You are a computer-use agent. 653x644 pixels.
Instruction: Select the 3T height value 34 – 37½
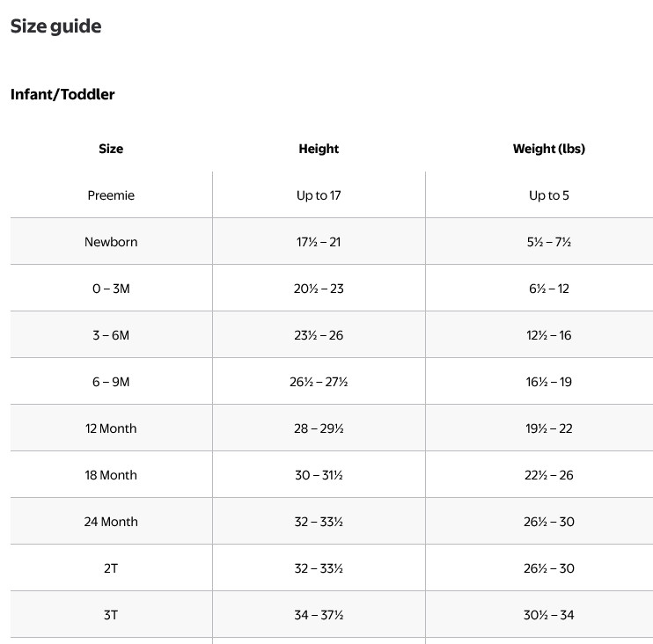[x=319, y=615]
